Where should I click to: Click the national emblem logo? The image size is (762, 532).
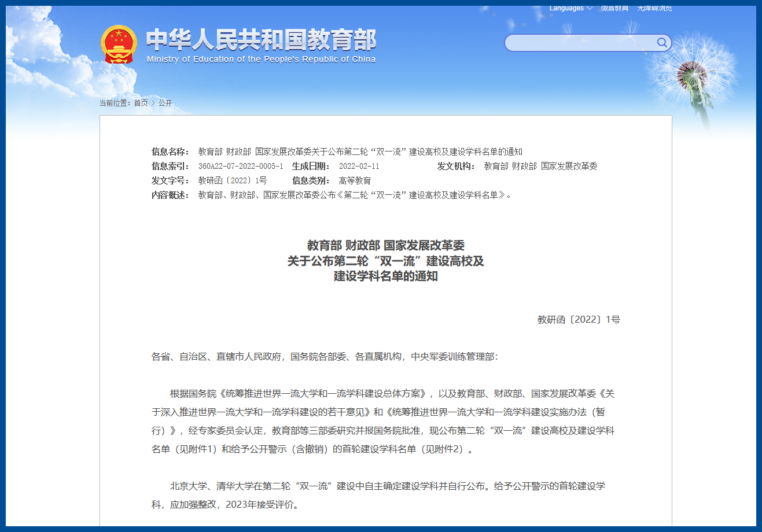tap(119, 45)
